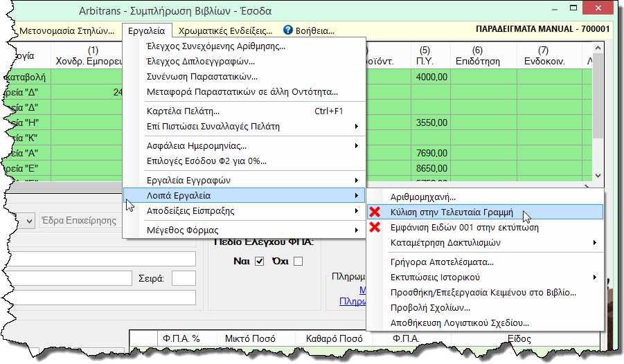The height and width of the screenshot is (364, 624).
Task: Expand Ασφάλεια Ημερομηνίας submenu arrow
Action: pyautogui.click(x=357, y=145)
